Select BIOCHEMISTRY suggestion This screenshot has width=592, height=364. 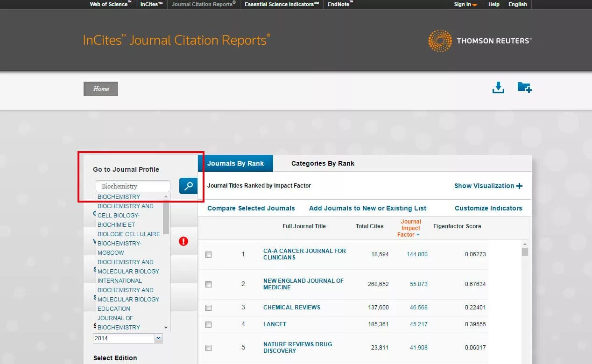[x=119, y=196]
